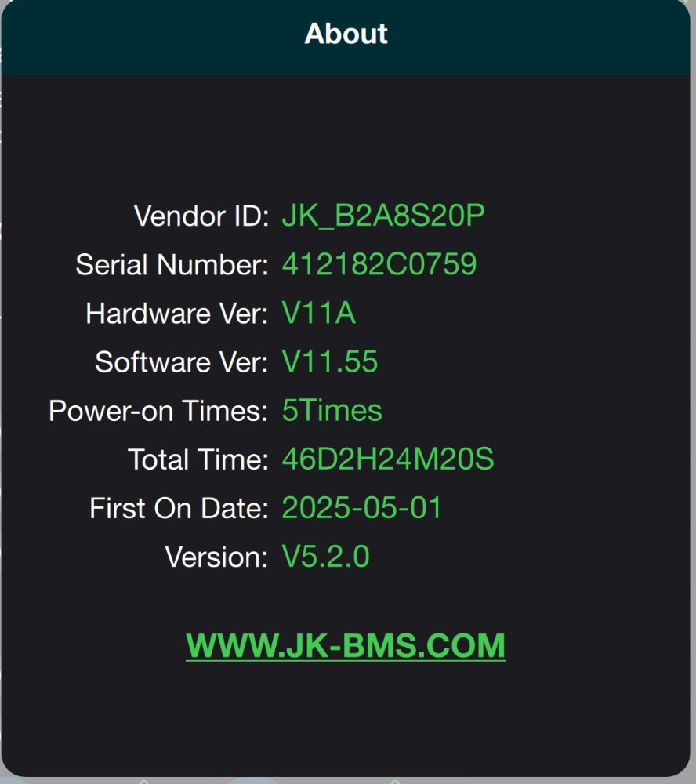Click the Vendor ID label
696x784 pixels.
[201, 216]
